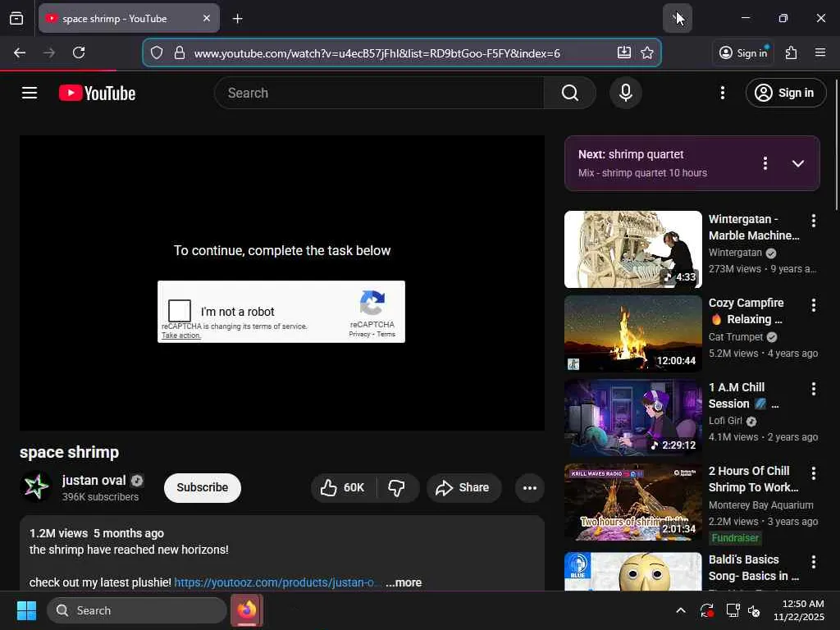Dislike the space shrimp video
The width and height of the screenshot is (840, 630).
coord(396,487)
